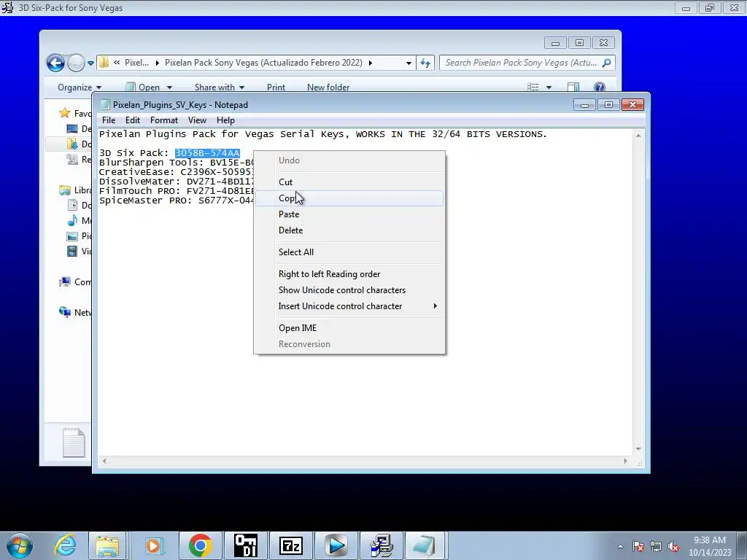Click the change view icon in Explorer

click(533, 87)
